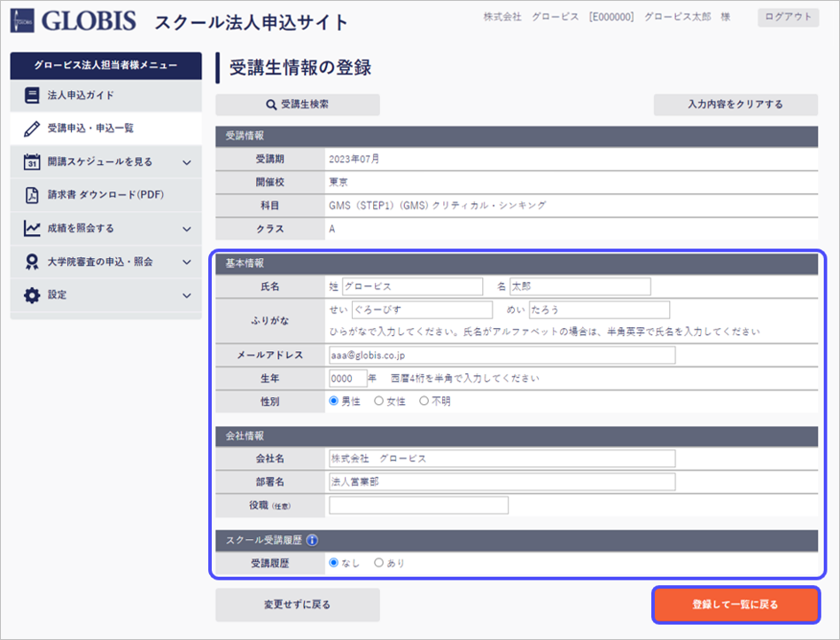Click the 会社情報 section header
The height and width of the screenshot is (640, 840).
[x=517, y=436]
